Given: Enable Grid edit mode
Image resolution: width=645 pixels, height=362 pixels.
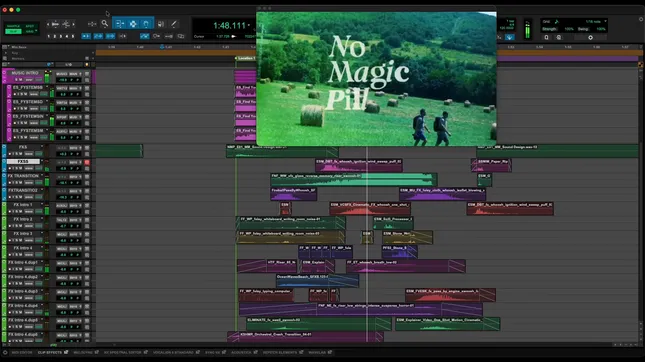Looking at the screenshot, I should point(29,31).
